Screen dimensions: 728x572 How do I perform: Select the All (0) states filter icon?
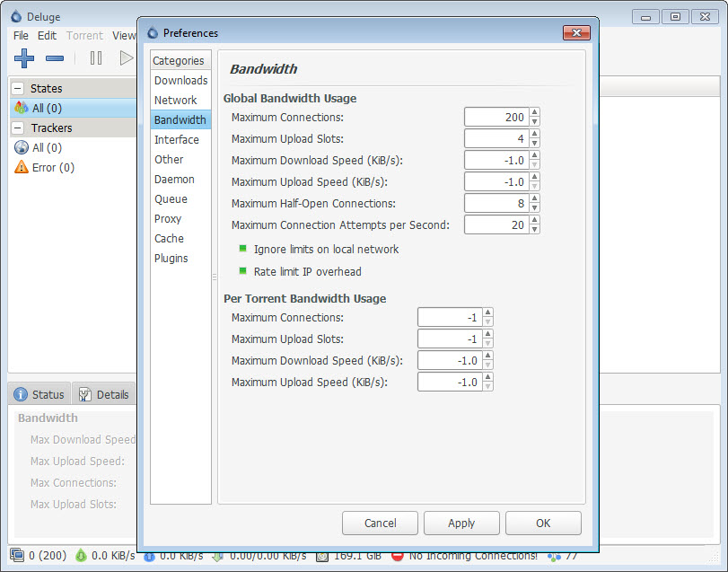point(22,108)
